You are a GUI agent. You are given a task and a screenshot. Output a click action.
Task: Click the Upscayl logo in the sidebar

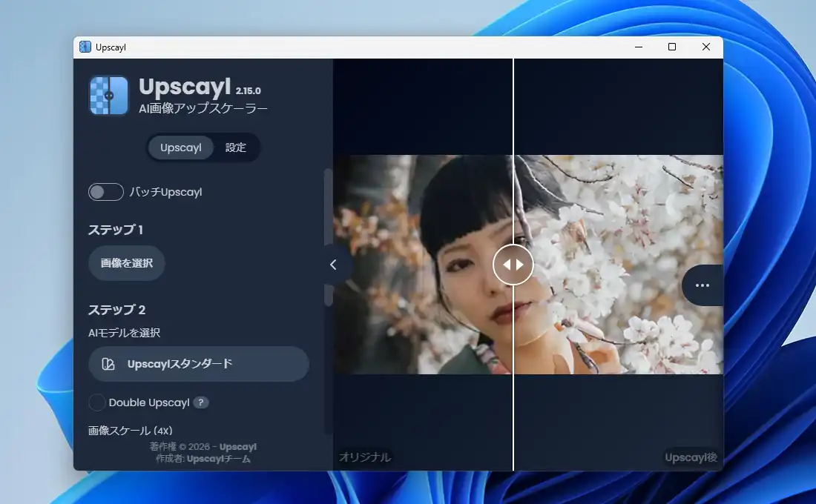pyautogui.click(x=109, y=96)
